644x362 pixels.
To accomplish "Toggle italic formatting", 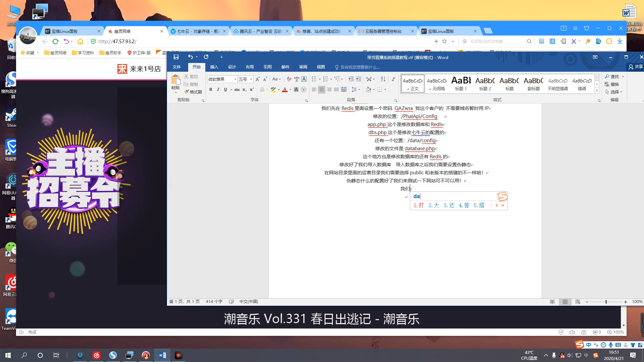I will 218,89.
